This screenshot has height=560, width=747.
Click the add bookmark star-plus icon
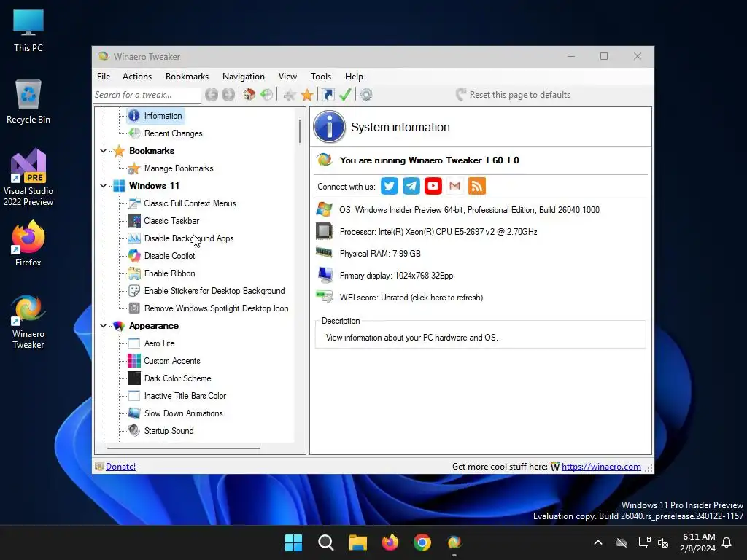pyautogui.click(x=289, y=95)
